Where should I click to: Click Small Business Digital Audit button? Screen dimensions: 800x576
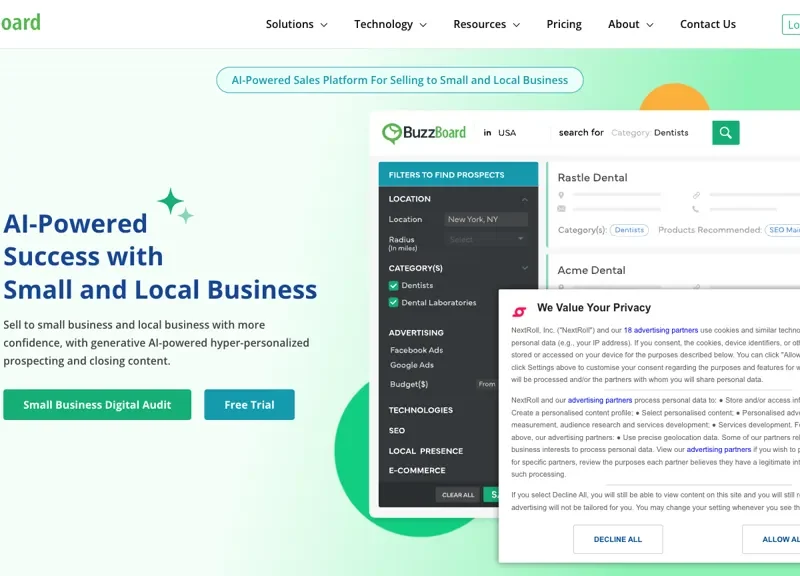pos(97,405)
